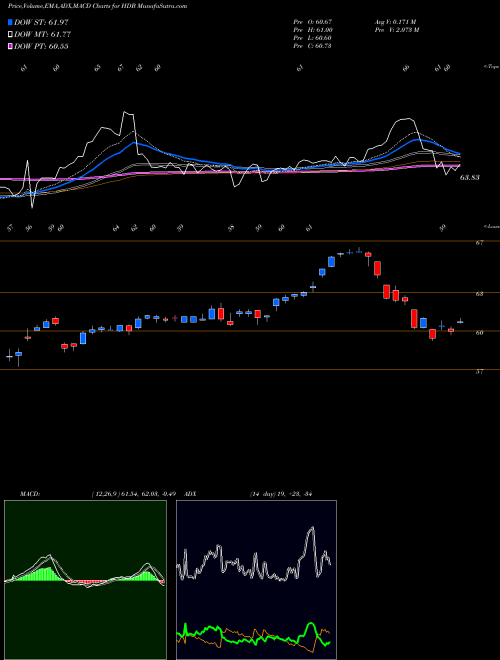
Task: Click the 60 price axis label
Action: coord(479,333)
